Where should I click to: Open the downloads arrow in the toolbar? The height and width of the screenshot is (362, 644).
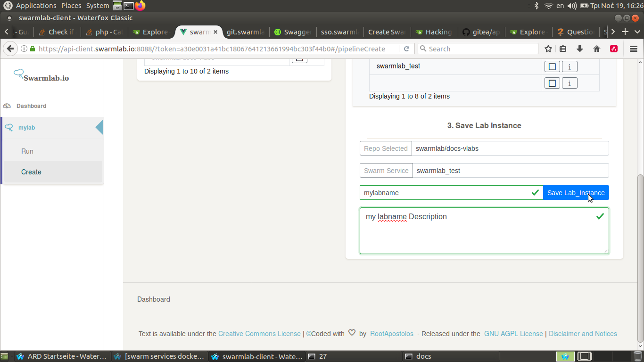[580, 49]
